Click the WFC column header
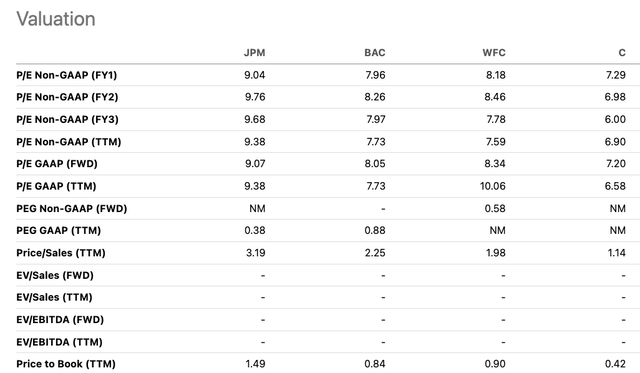This screenshot has width=640, height=373. point(494,53)
